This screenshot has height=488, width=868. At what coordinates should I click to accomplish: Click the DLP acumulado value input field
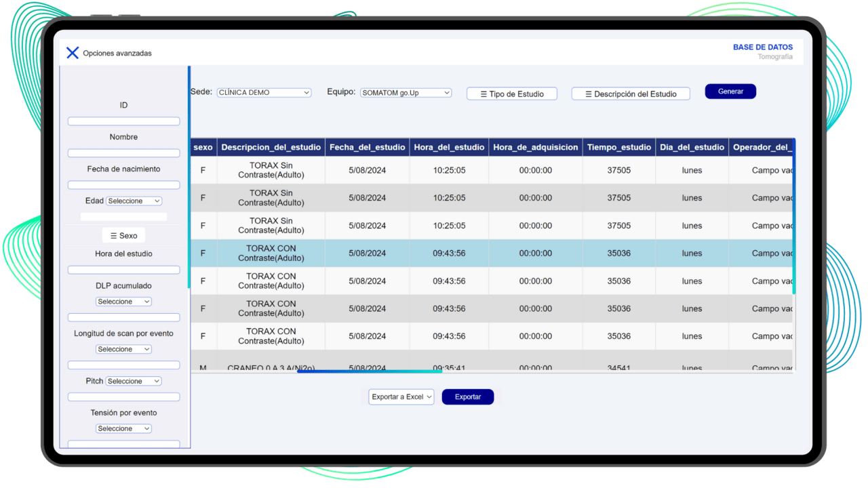coord(123,317)
